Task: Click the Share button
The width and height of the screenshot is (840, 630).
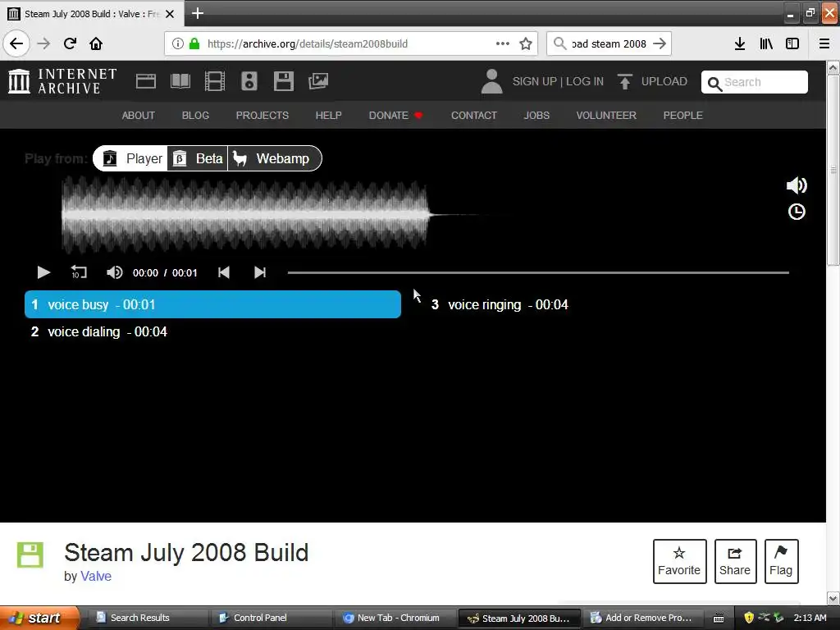Action: [x=735, y=561]
